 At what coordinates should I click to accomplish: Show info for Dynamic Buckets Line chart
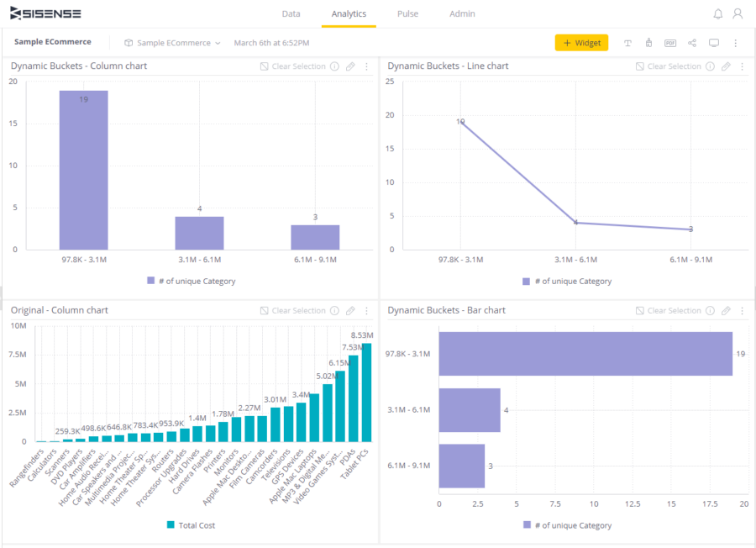click(710, 66)
